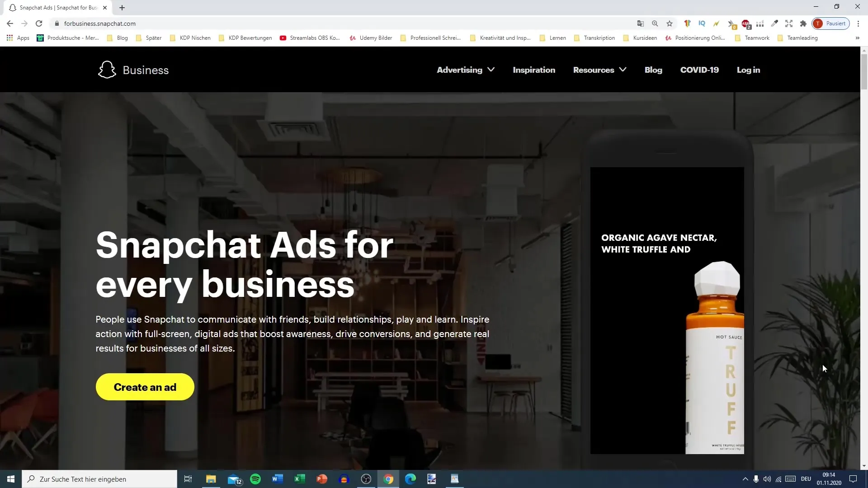The height and width of the screenshot is (488, 868).
Task: Click the page vertical scrollbar thumb
Action: click(x=864, y=72)
